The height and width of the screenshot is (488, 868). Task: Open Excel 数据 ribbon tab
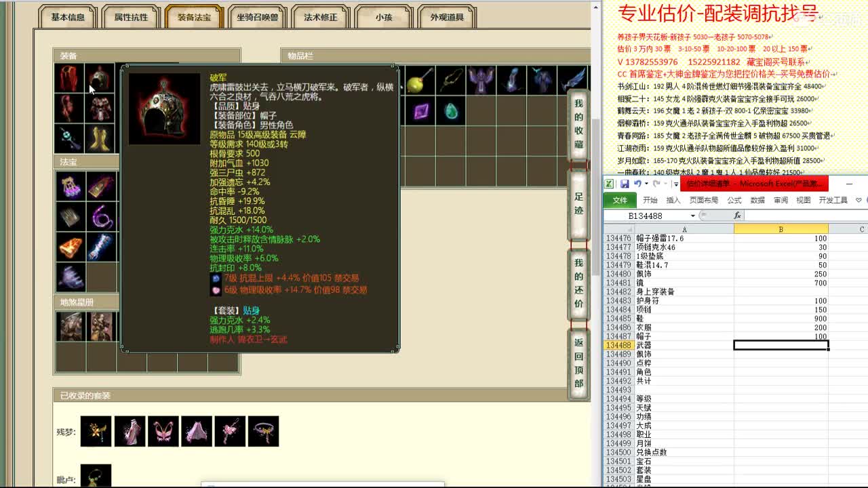pos(757,200)
